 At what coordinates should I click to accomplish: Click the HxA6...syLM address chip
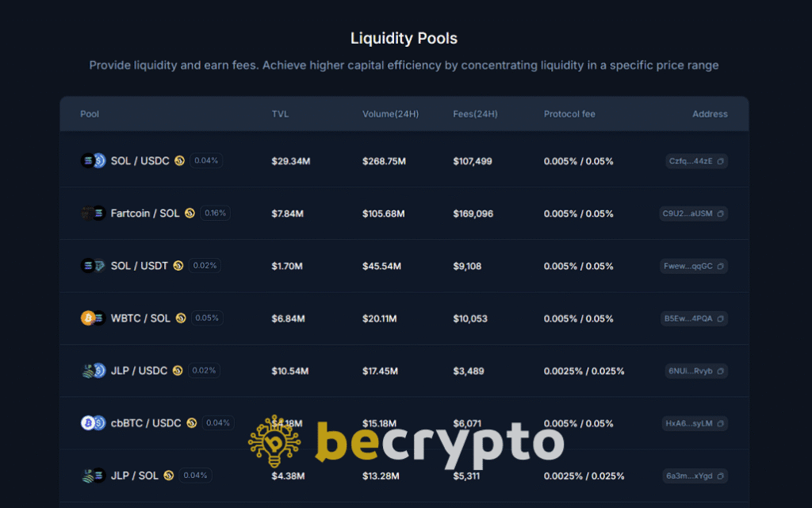pos(688,423)
